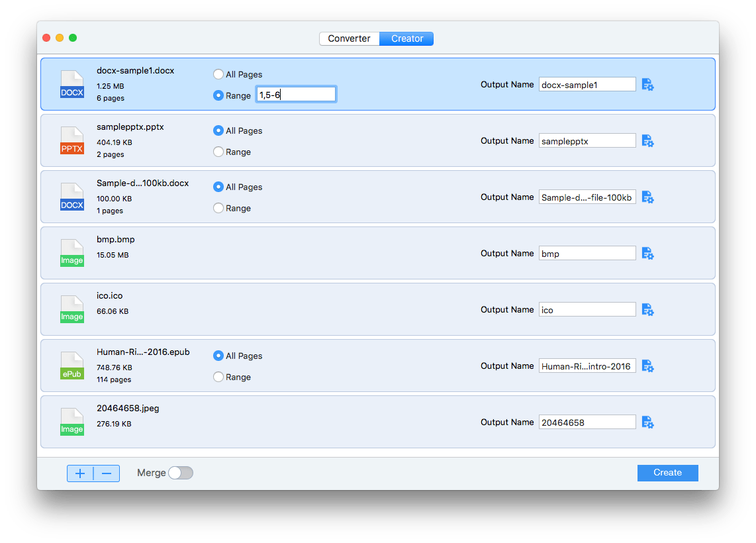Click the ePub file icon
This screenshot has height=543, width=756.
click(72, 366)
